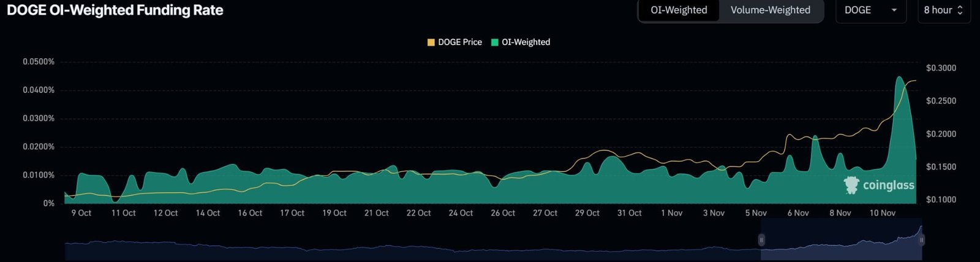Click the $0.1000 price axis label
980x262 pixels.
(941, 200)
